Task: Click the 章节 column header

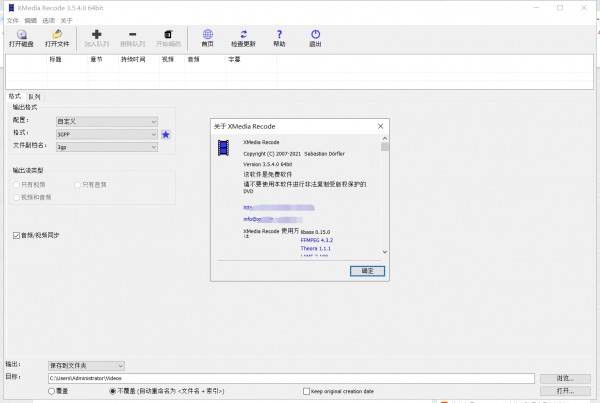Action: point(103,59)
